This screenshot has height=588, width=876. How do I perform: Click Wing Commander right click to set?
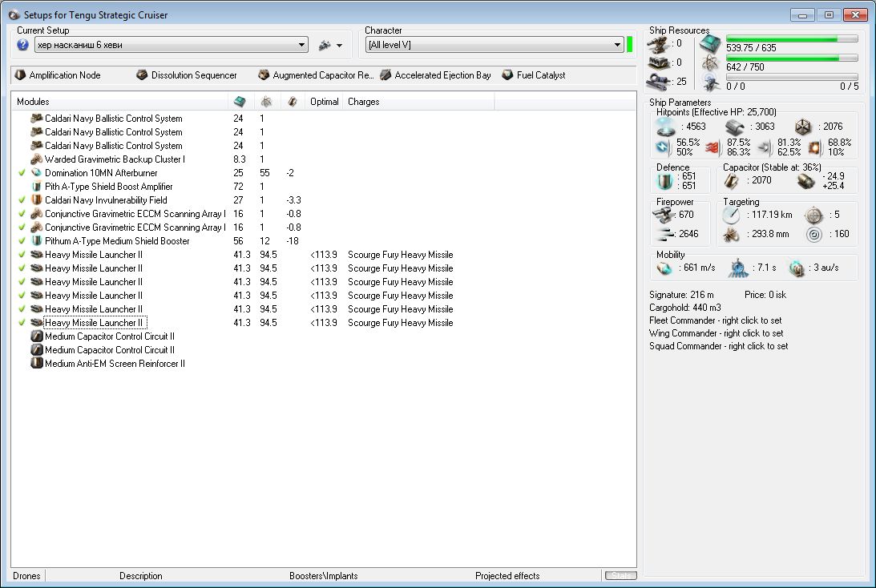point(716,333)
